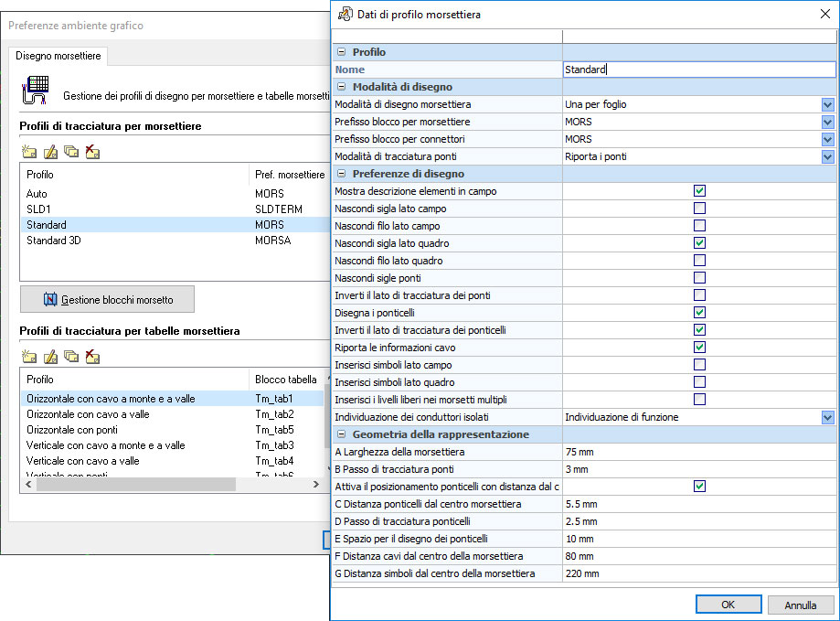The height and width of the screenshot is (621, 840).
Task: Click G Distanza simboli value 220 mm
Action: [x=699, y=573]
